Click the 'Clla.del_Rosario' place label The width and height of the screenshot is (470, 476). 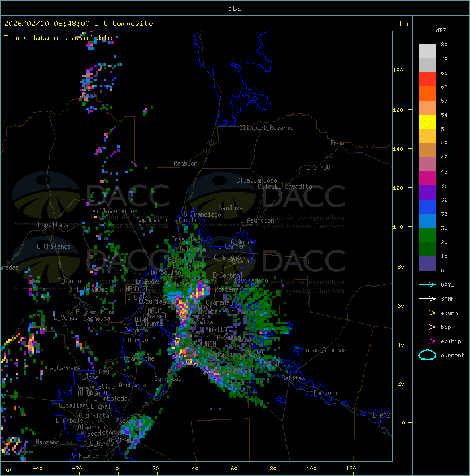point(266,128)
